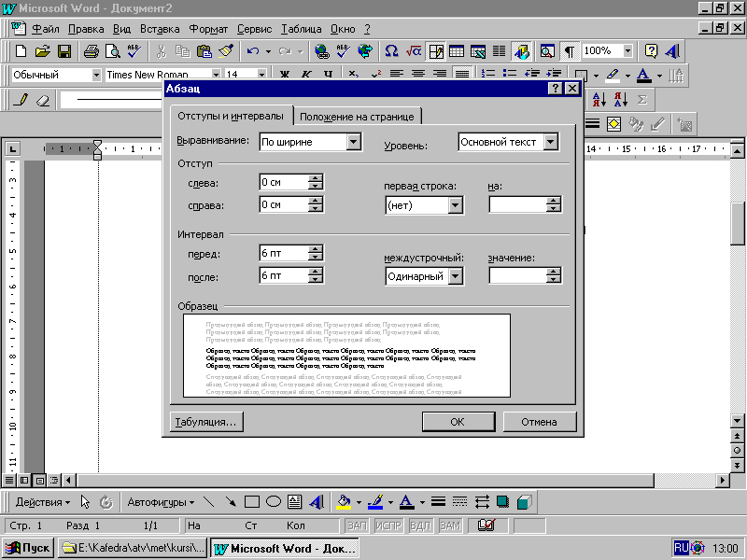
Task: Toggle the paragraph marks ¶ icon
Action: coord(569,51)
